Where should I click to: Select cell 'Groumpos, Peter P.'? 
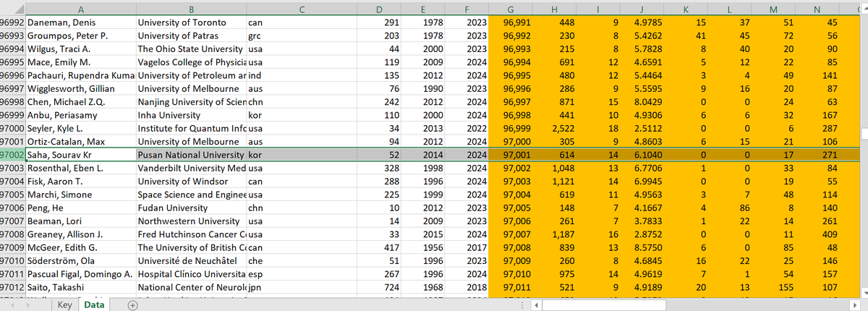[80, 36]
